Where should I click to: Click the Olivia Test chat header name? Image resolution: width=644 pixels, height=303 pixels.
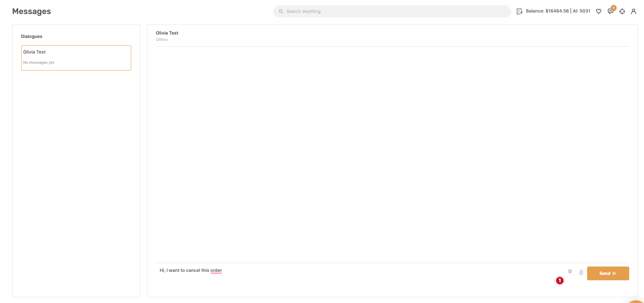click(167, 33)
